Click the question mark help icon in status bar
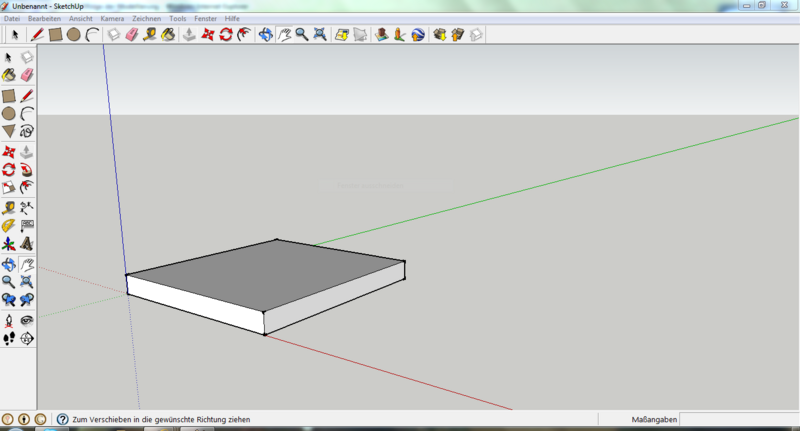This screenshot has width=800, height=431. point(62,419)
